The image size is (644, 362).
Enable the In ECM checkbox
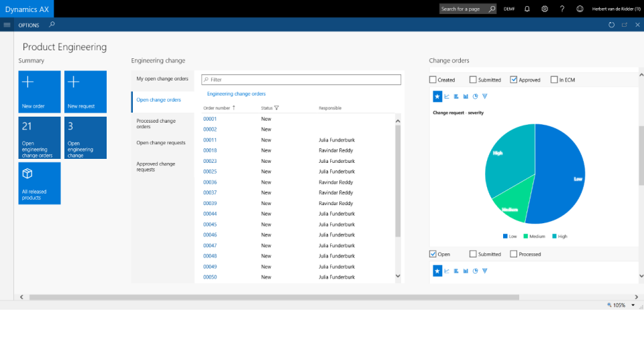coord(554,80)
